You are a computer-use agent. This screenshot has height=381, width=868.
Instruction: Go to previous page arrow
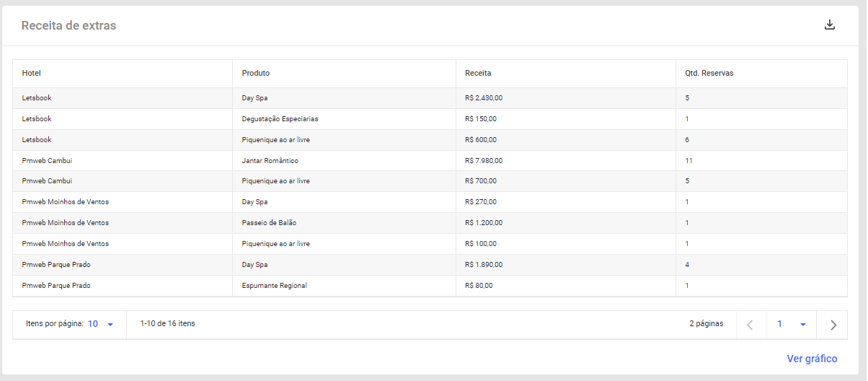tap(750, 325)
